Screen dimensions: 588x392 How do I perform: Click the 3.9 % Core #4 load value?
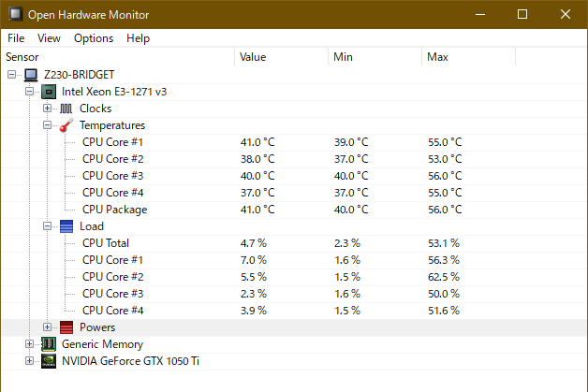(253, 311)
